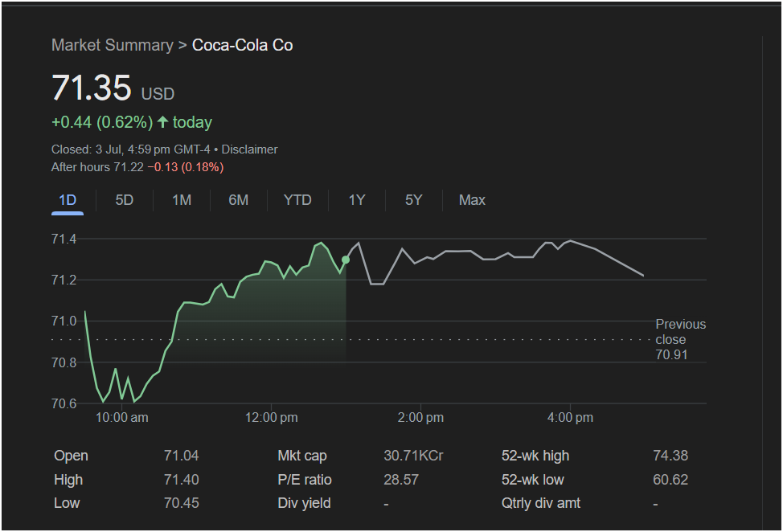Click the 52-wk low value 60.62

(670, 480)
